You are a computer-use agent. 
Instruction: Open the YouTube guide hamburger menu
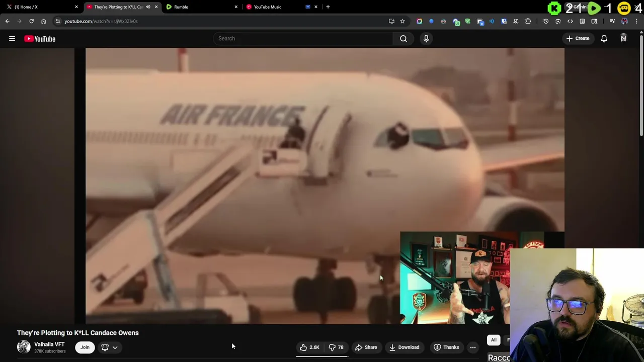(12, 39)
